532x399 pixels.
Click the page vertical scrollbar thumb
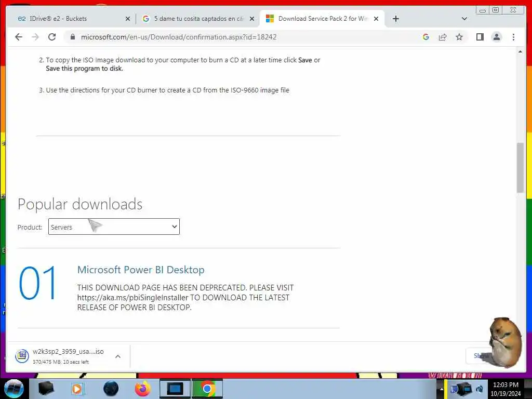pos(520,168)
